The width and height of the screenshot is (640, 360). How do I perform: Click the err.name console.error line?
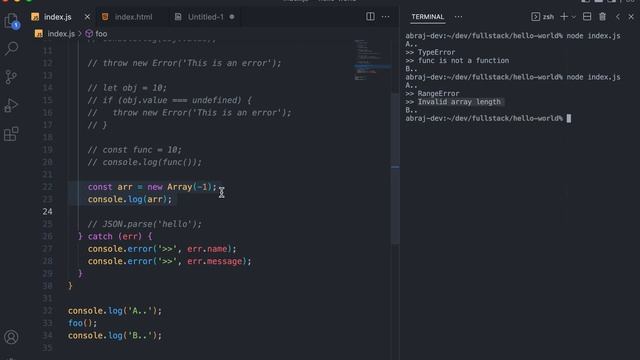coord(162,249)
